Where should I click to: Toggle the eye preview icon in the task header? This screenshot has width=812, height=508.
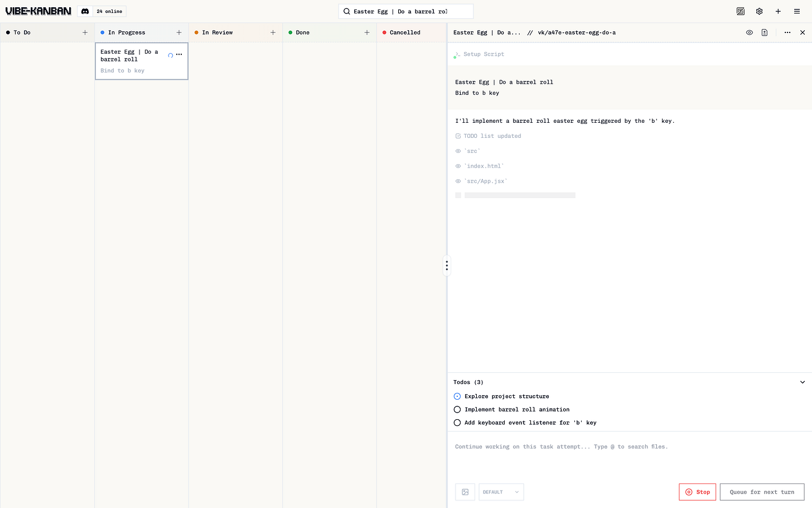[750, 32]
